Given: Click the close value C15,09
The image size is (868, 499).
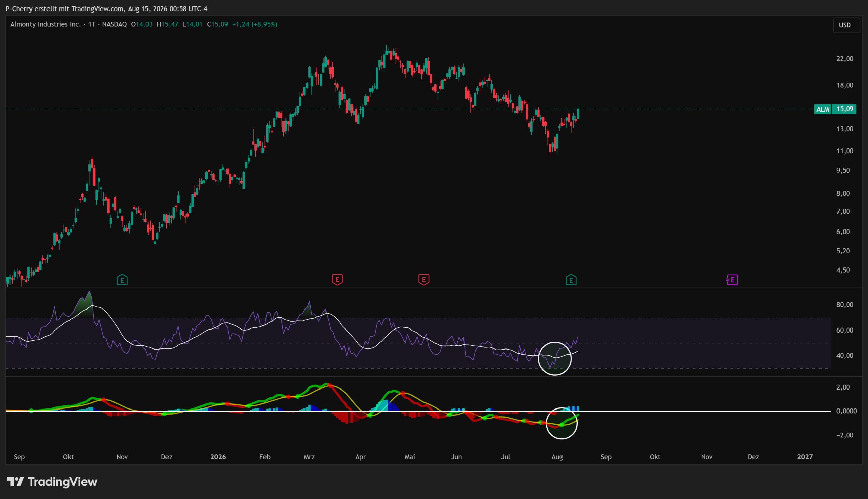Looking at the screenshot, I should coord(217,24).
